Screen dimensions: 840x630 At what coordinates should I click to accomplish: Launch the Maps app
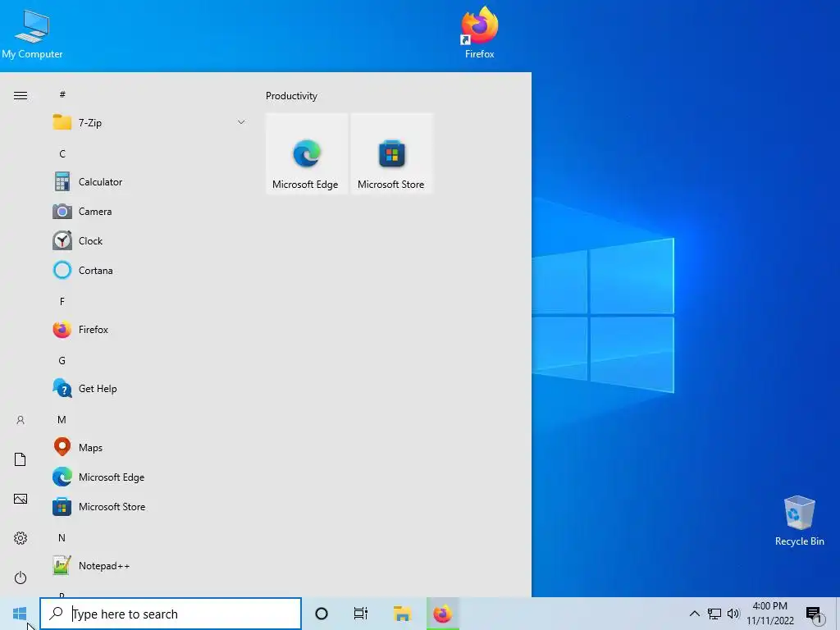(x=148, y=448)
